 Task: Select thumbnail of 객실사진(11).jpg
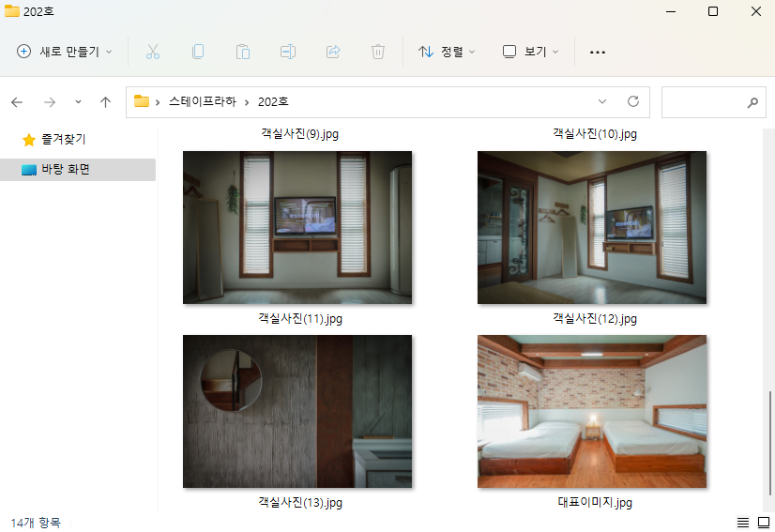(x=297, y=227)
